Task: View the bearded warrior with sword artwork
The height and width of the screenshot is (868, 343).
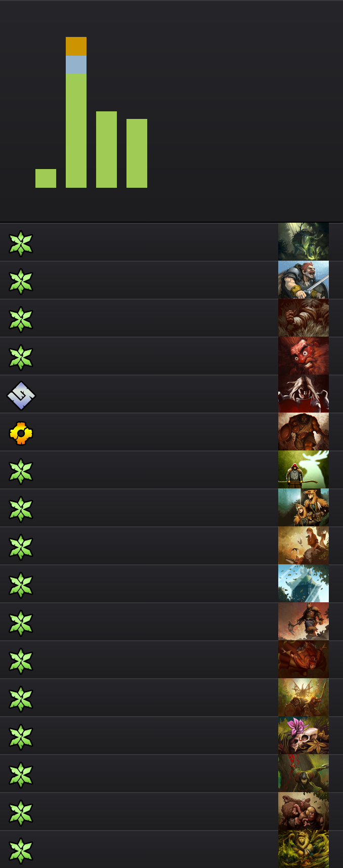Action: point(304,280)
